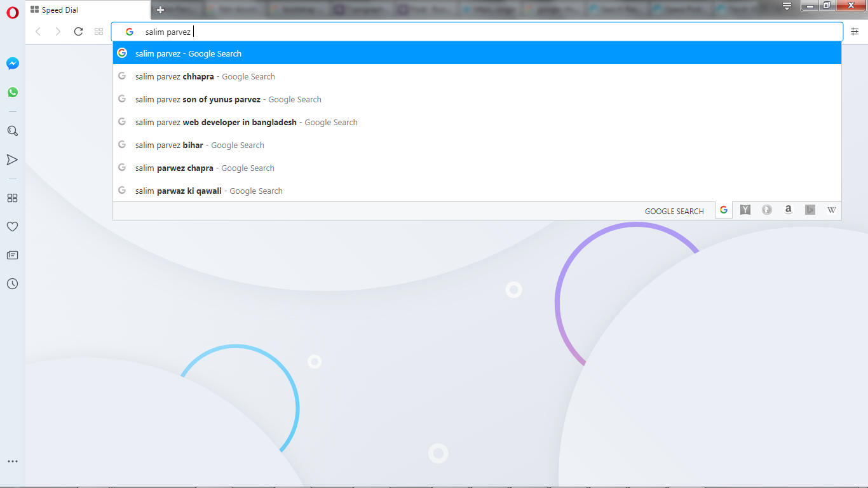Restore down the Opera window
The width and height of the screenshot is (868, 488).
(x=826, y=6)
